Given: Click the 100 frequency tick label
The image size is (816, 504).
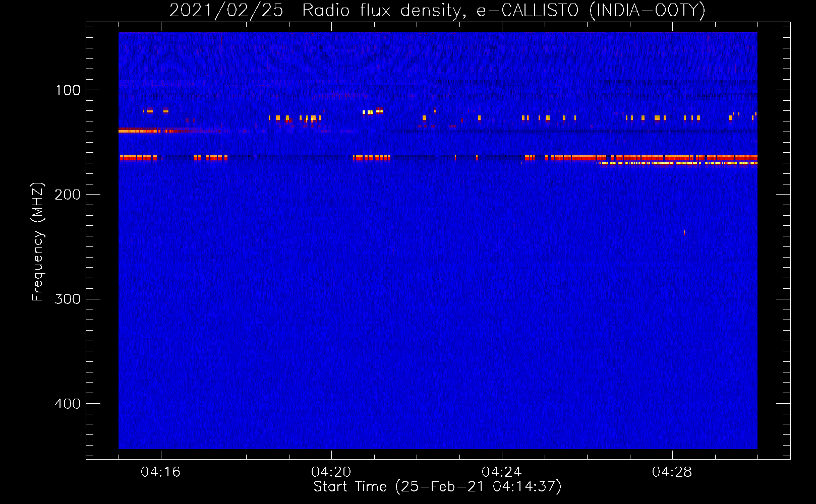Looking at the screenshot, I should 68,90.
